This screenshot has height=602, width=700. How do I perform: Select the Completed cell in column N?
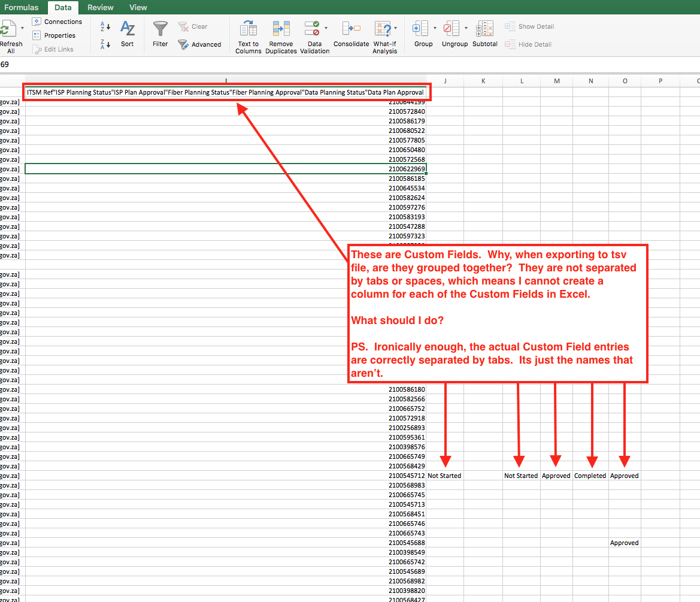click(590, 476)
